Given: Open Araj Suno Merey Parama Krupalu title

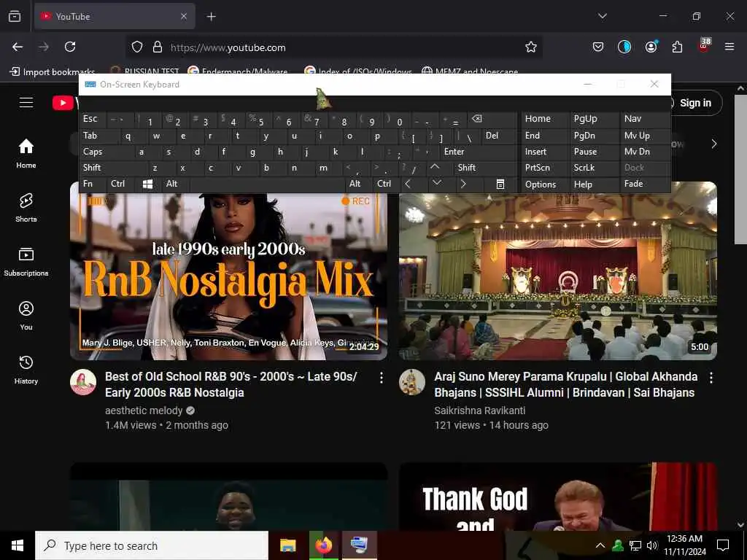Looking at the screenshot, I should click(x=565, y=384).
